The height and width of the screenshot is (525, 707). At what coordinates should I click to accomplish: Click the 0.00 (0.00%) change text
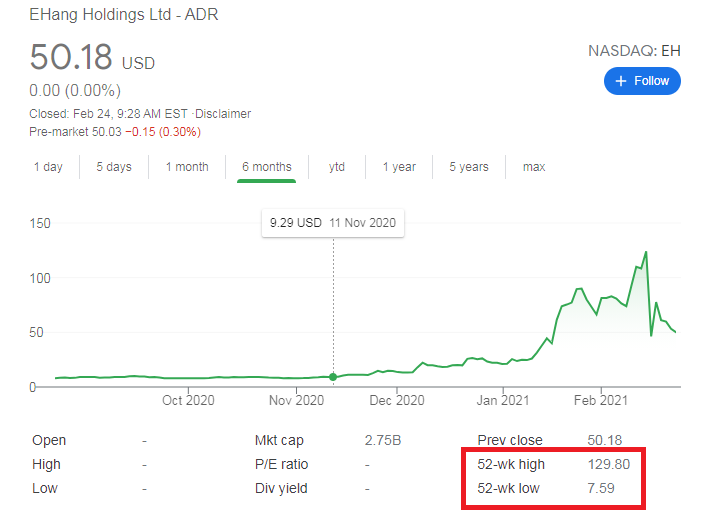tap(75, 91)
